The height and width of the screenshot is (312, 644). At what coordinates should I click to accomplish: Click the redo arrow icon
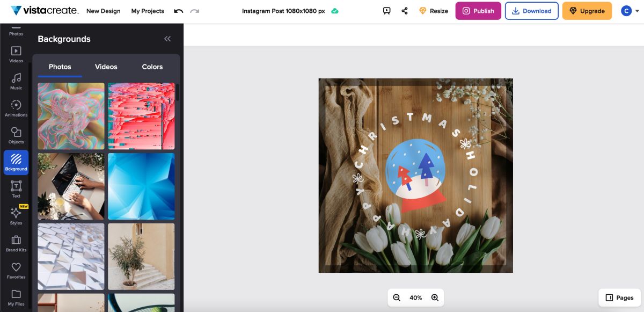(x=195, y=11)
